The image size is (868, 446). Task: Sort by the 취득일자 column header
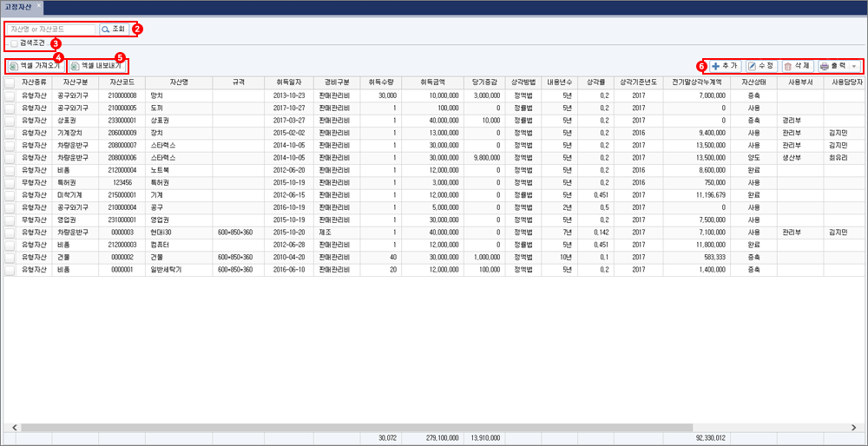287,82
